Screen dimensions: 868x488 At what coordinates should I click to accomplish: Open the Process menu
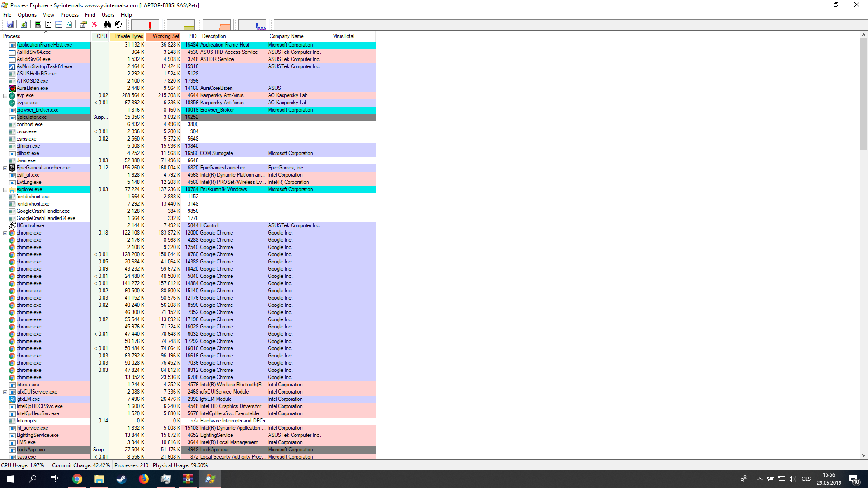point(70,15)
